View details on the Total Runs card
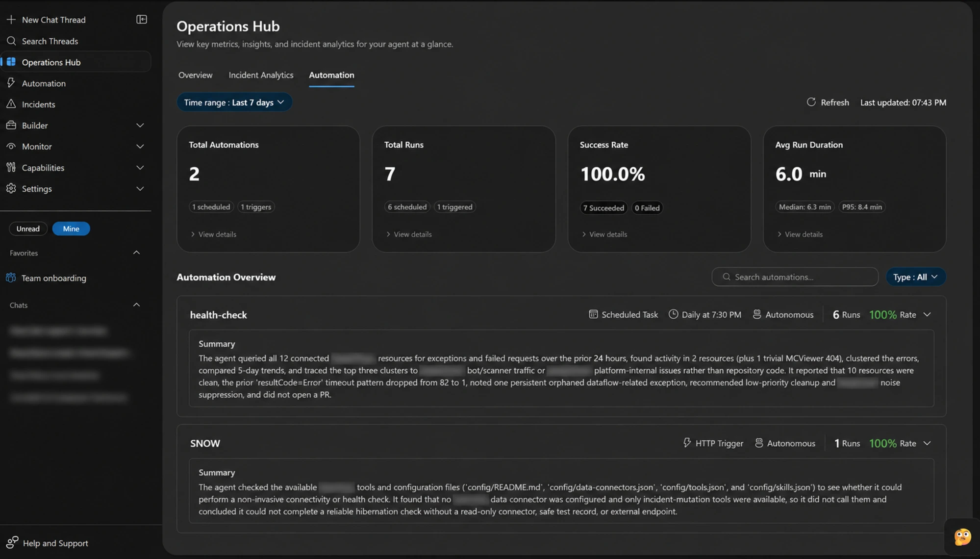 coord(409,234)
